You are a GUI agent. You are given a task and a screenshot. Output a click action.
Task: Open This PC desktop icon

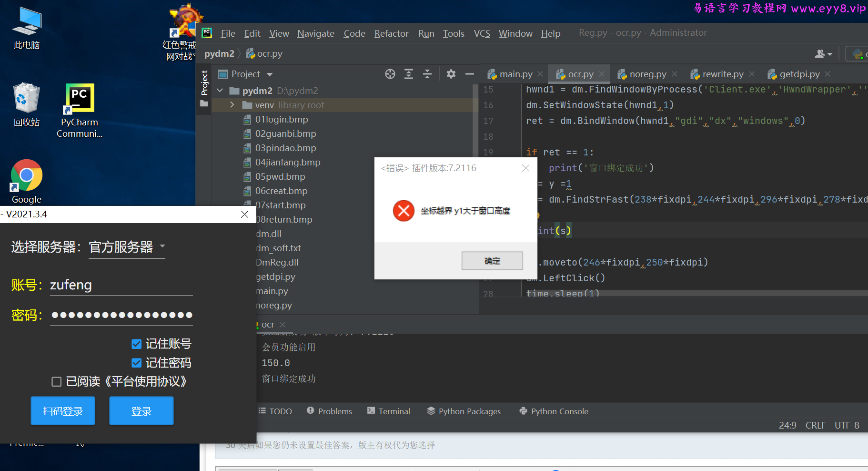[x=27, y=29]
